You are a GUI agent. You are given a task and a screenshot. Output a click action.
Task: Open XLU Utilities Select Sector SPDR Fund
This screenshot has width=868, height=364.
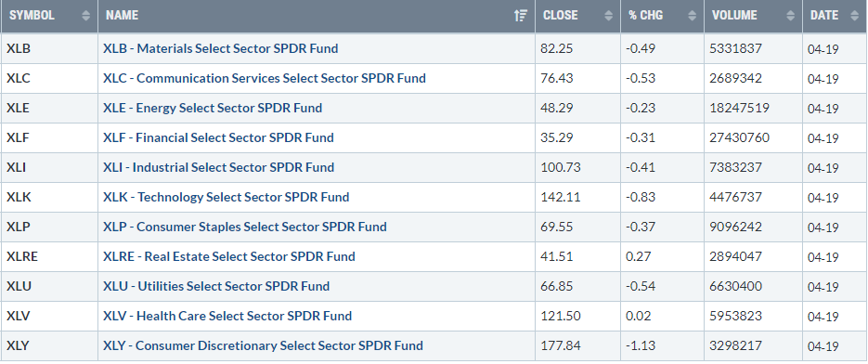pyautogui.click(x=216, y=286)
